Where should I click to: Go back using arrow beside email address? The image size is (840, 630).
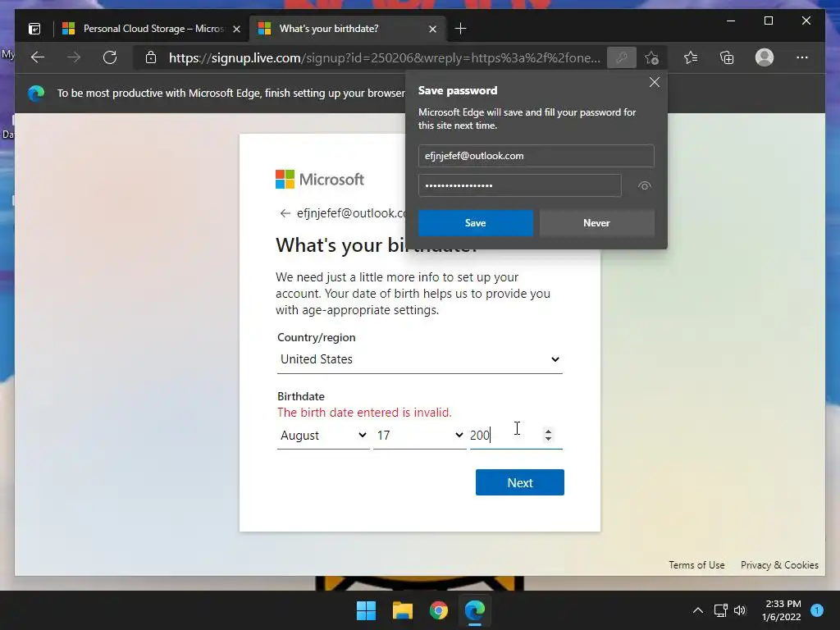(x=285, y=213)
